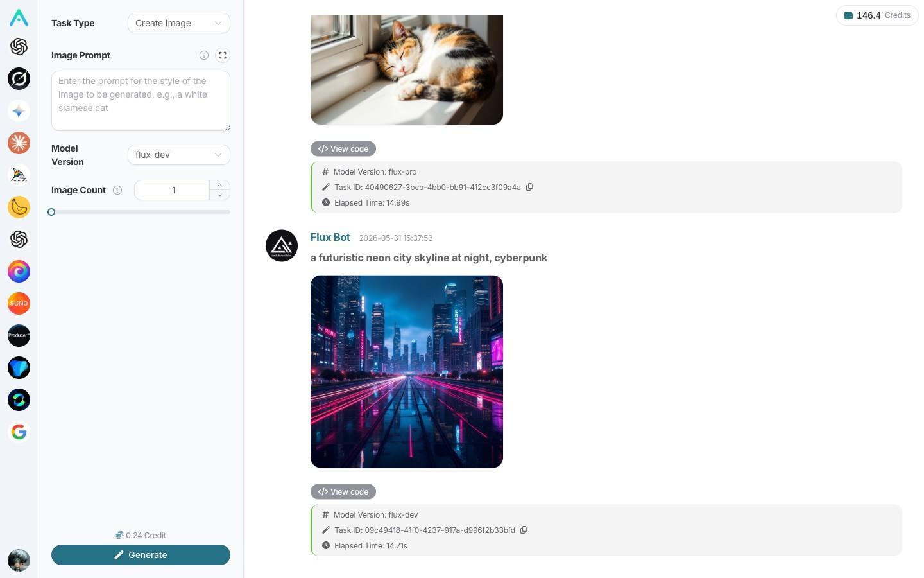
Task: Open the Model Version flux-dev dropdown
Action: pyautogui.click(x=179, y=155)
